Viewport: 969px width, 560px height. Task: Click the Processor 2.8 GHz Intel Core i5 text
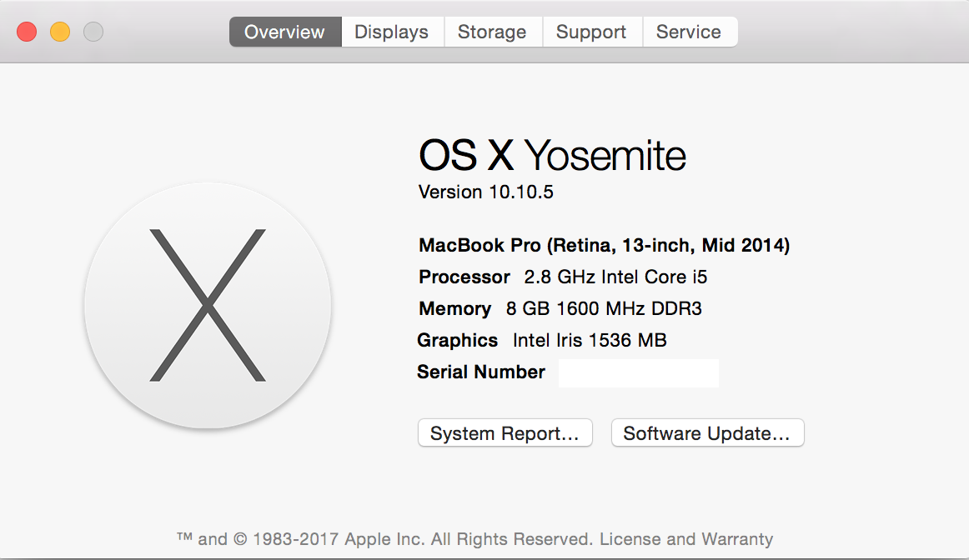(563, 277)
